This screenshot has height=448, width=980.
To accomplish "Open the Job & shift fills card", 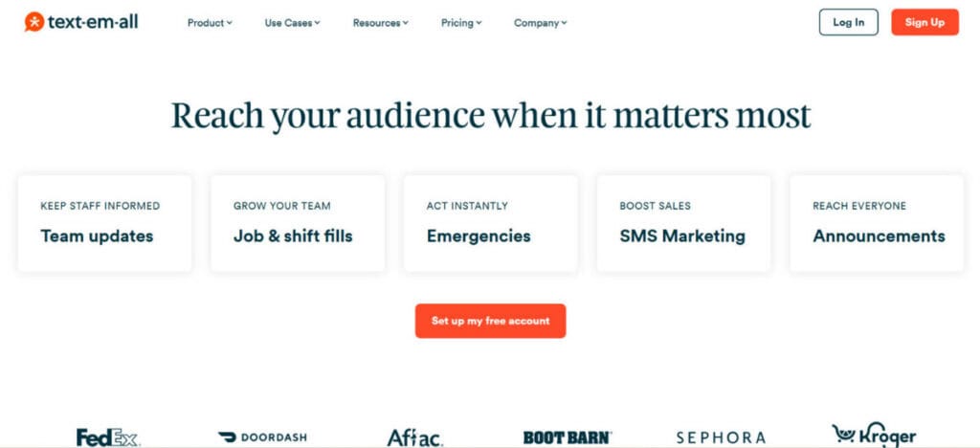I will pos(298,223).
